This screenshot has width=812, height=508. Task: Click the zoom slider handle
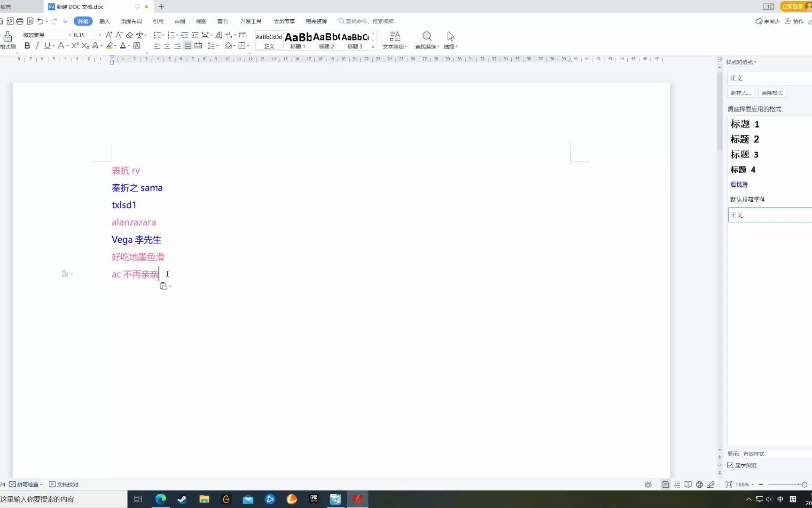click(804, 484)
